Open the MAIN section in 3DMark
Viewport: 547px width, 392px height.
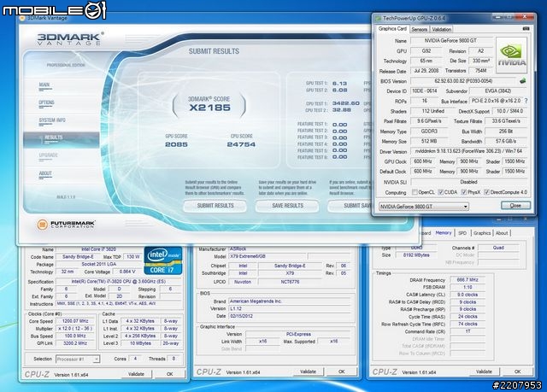point(44,85)
